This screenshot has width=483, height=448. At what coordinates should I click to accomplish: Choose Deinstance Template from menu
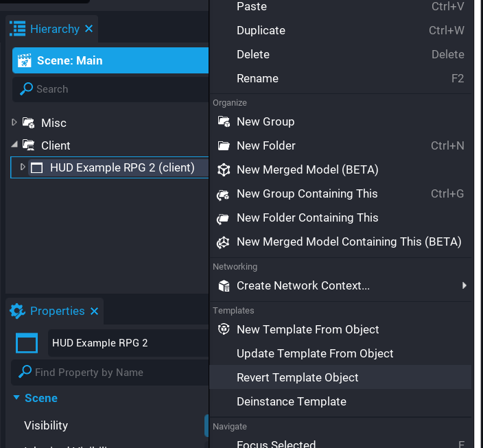click(x=291, y=401)
